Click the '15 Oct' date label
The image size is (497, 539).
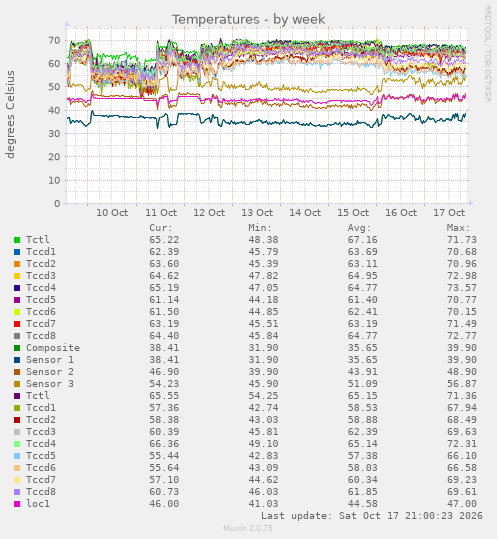[x=353, y=213]
